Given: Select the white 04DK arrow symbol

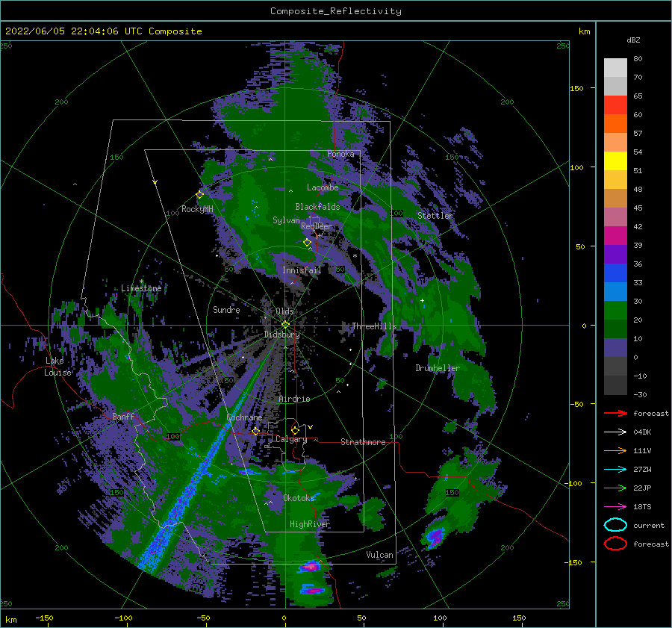Looking at the screenshot, I should 615,432.
